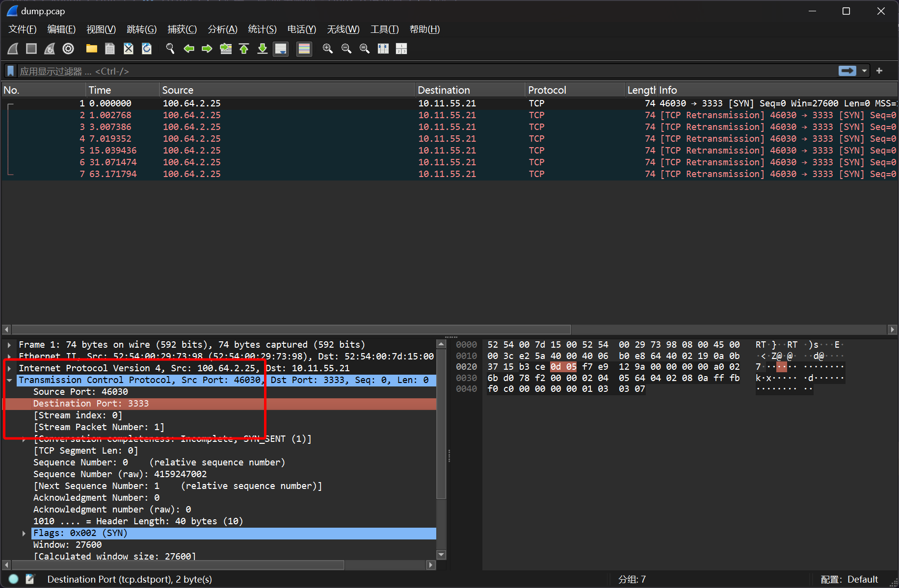Jump to the last packet icon

263,49
